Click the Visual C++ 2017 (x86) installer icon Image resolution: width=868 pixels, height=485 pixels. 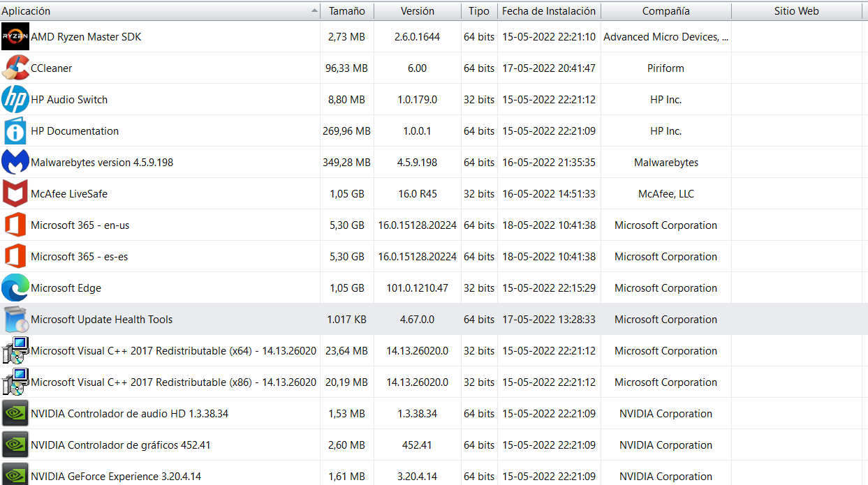point(15,382)
